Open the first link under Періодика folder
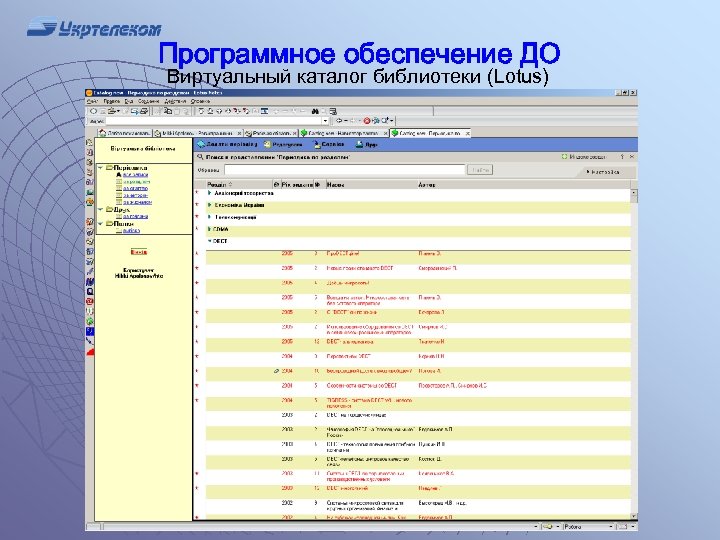Viewport: 720px width, 540px height. [135, 175]
